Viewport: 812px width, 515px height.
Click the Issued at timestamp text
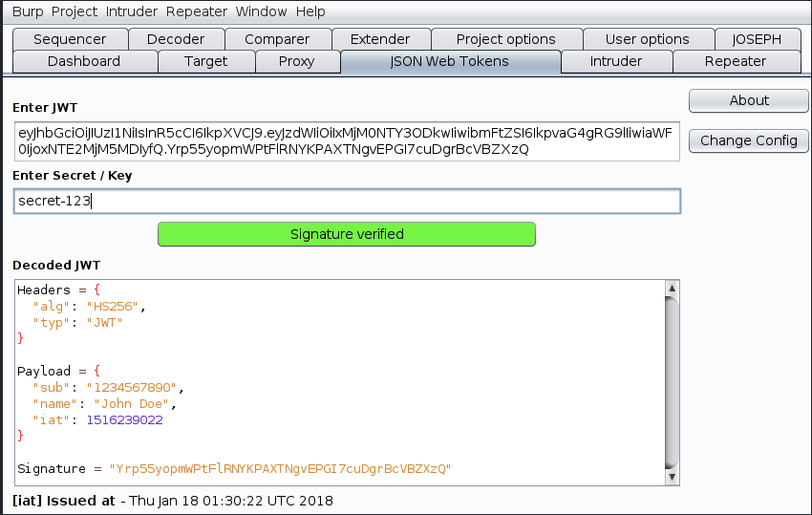pos(231,501)
